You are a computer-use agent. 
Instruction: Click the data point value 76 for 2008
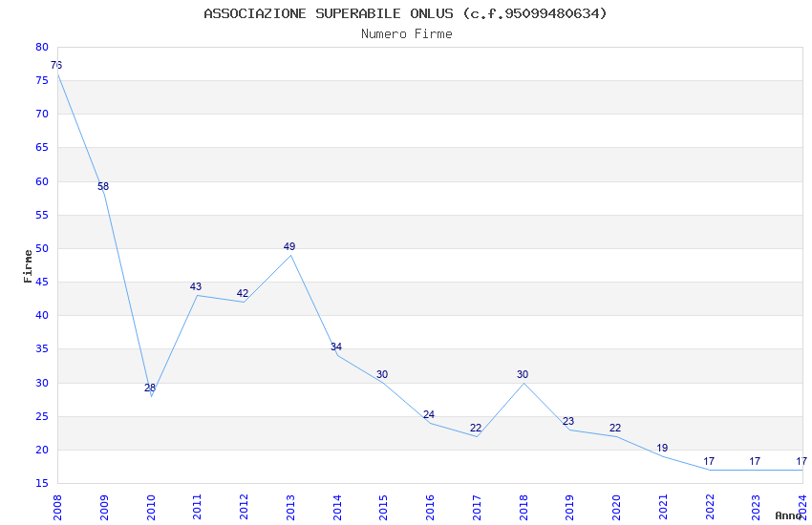coord(56,65)
